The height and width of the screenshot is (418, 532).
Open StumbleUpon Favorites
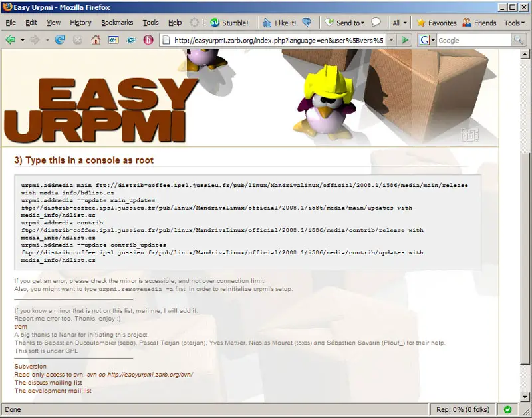(436, 23)
